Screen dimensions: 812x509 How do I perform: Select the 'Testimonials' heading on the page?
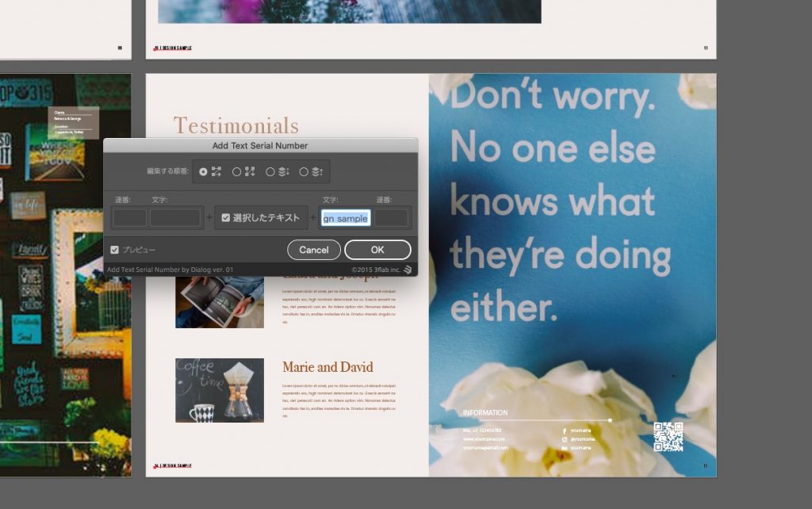pos(236,126)
